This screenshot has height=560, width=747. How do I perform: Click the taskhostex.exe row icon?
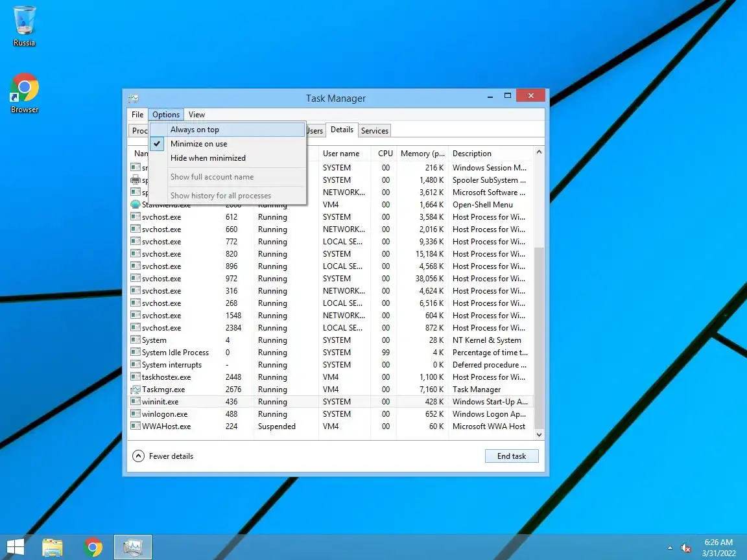coord(136,377)
